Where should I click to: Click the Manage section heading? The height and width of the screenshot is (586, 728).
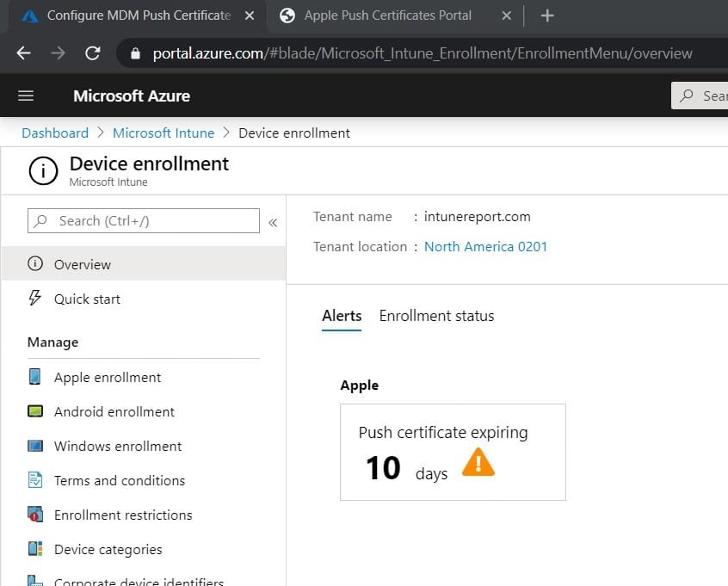point(53,342)
